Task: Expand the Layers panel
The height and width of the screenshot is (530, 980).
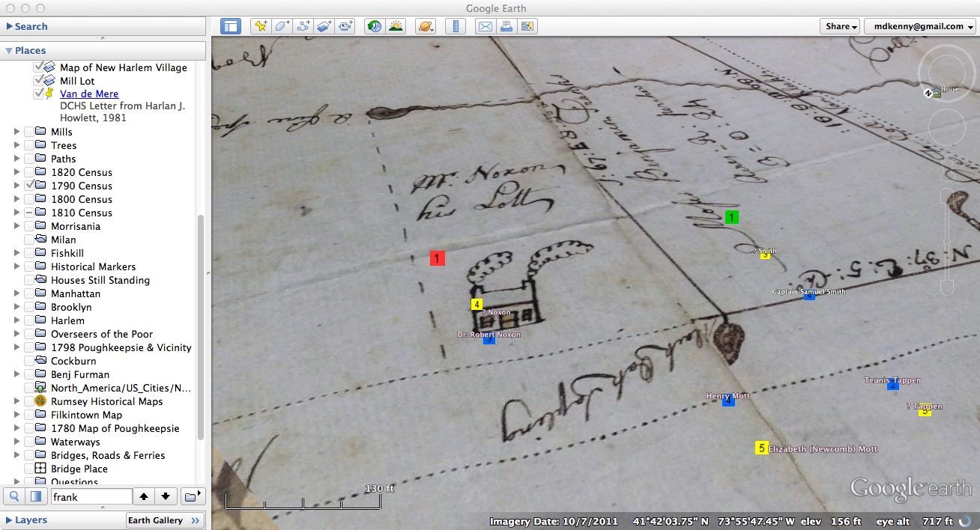Action: point(10,520)
